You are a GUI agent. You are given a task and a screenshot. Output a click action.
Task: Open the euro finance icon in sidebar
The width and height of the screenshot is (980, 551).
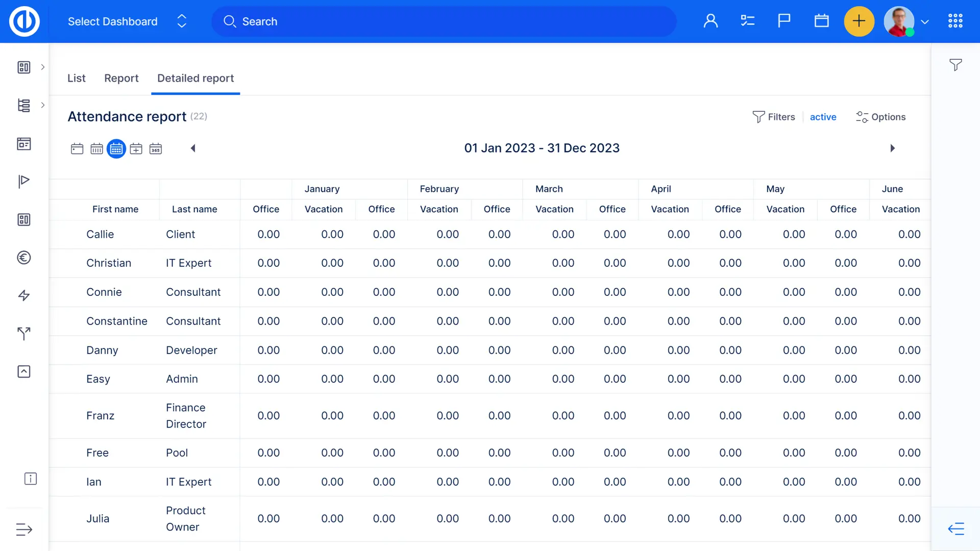(24, 258)
